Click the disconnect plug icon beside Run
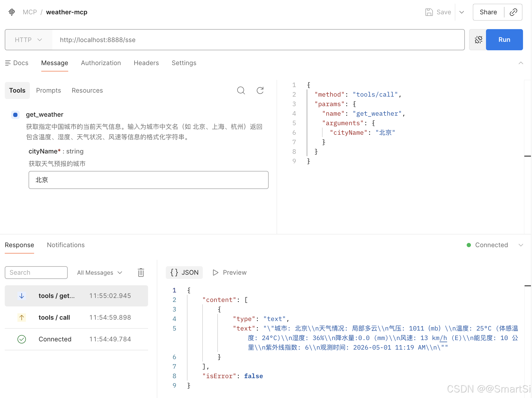This screenshot has height=398, width=532. [478, 40]
